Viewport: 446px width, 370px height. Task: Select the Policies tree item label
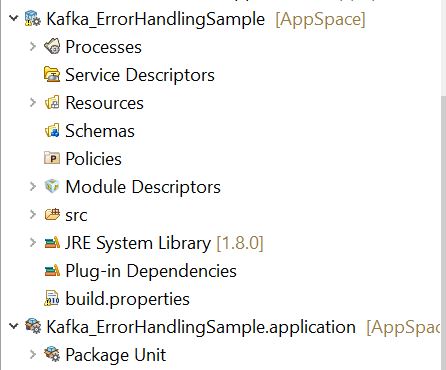(93, 159)
